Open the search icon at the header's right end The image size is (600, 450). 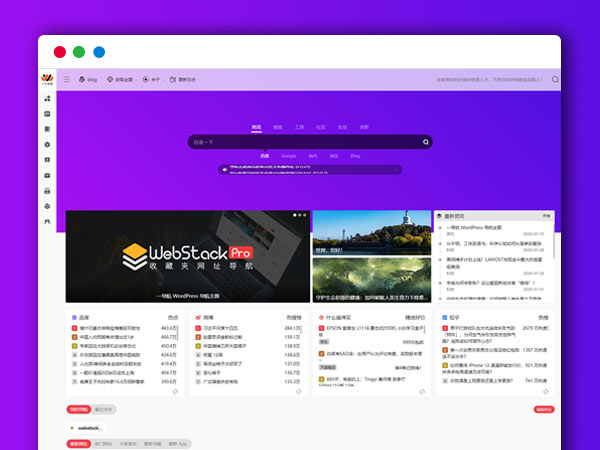click(555, 79)
